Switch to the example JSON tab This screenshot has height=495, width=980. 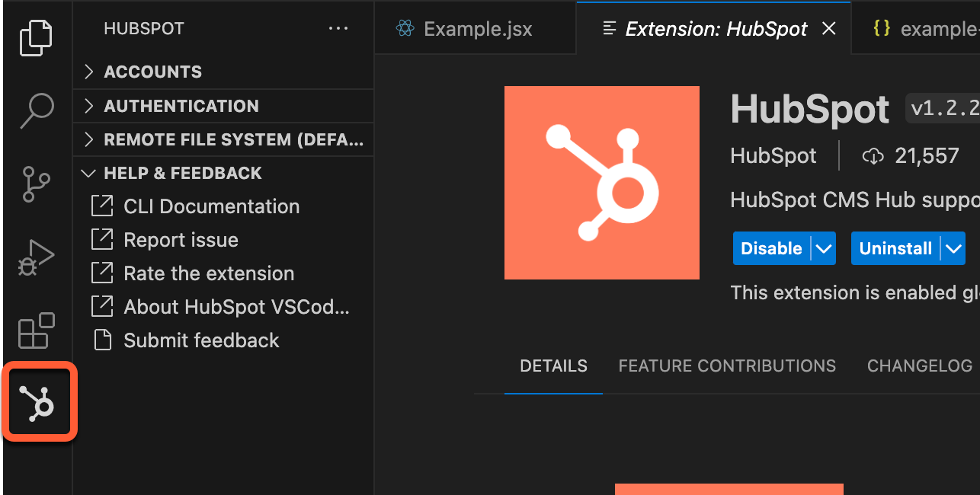[x=916, y=29]
